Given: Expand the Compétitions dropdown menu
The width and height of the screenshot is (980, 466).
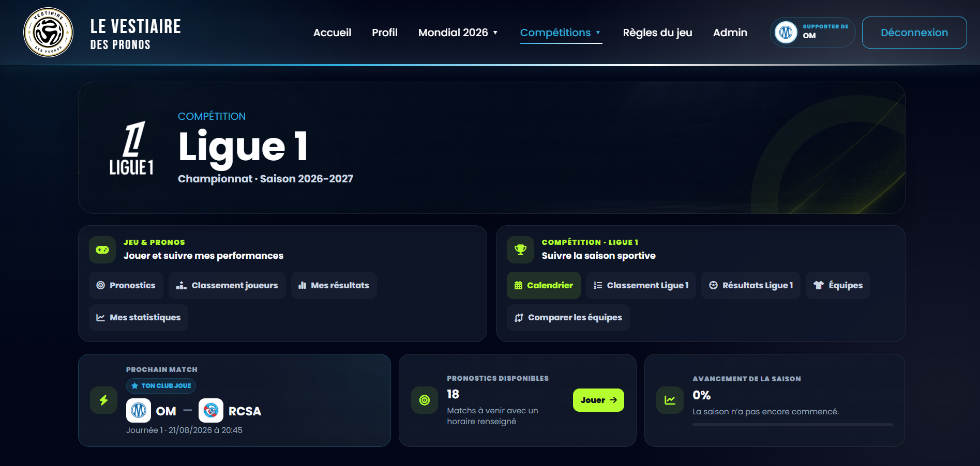Looking at the screenshot, I should (x=561, y=33).
